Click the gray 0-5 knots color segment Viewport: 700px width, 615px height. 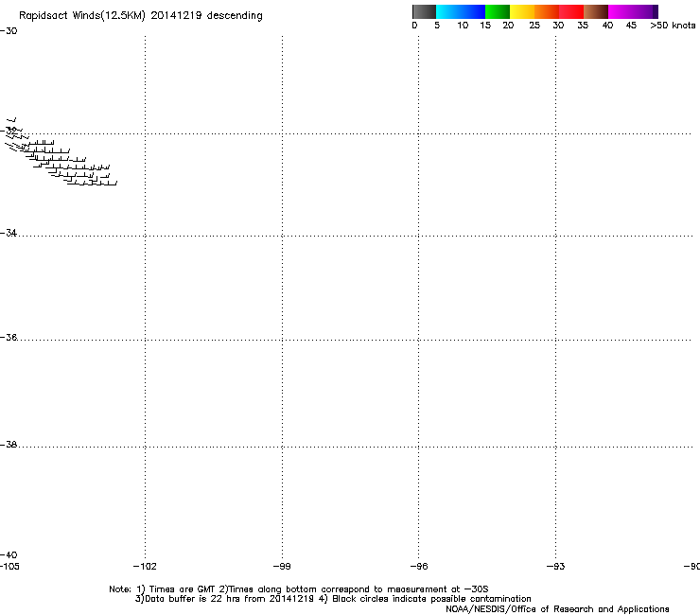[x=424, y=11]
